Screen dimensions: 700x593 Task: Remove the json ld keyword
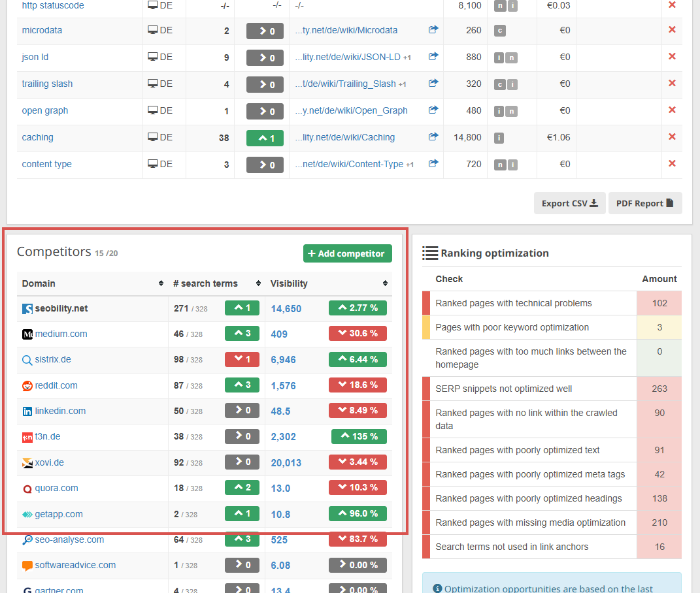coord(672,57)
